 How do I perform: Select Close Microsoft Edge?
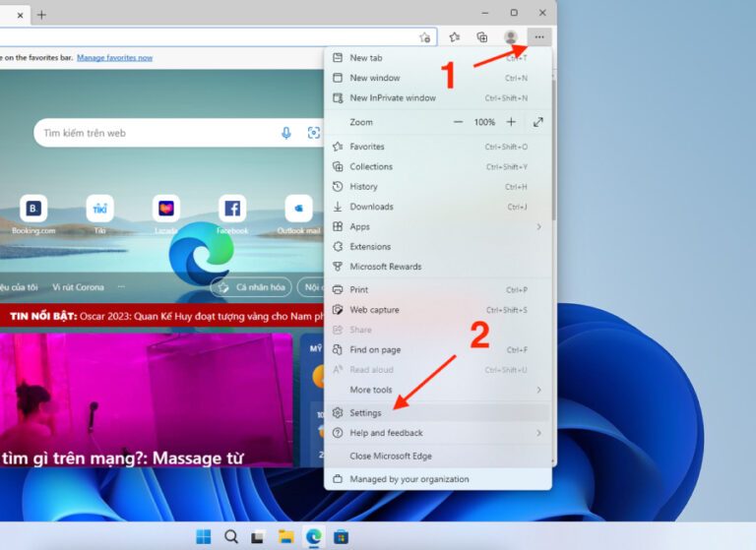pos(438,456)
